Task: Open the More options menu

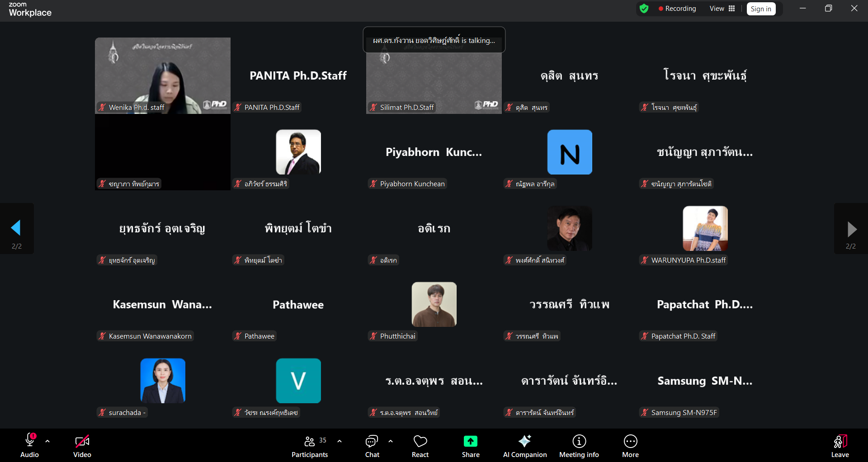Action: (x=630, y=446)
